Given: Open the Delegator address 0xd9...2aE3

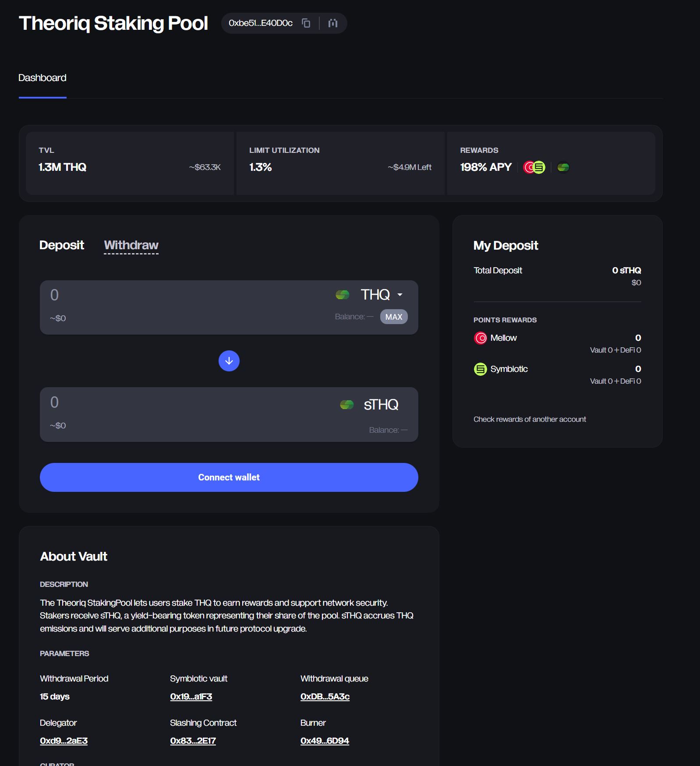Looking at the screenshot, I should (64, 741).
